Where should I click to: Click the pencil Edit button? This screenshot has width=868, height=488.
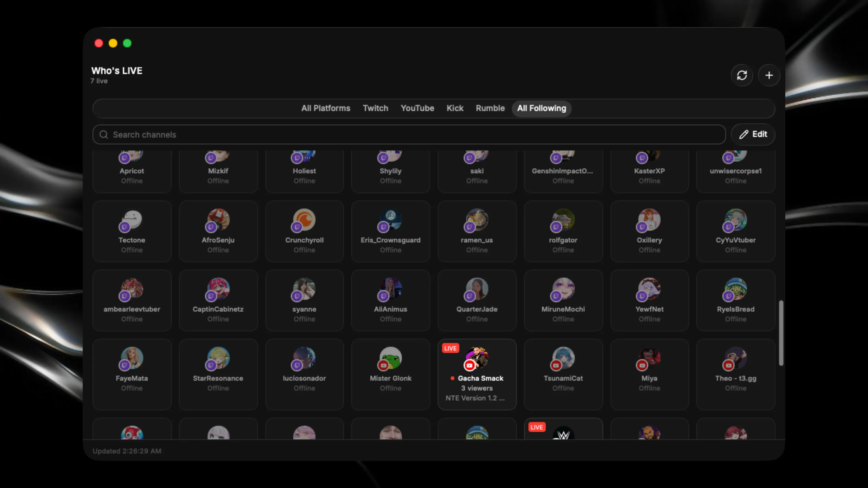point(753,134)
